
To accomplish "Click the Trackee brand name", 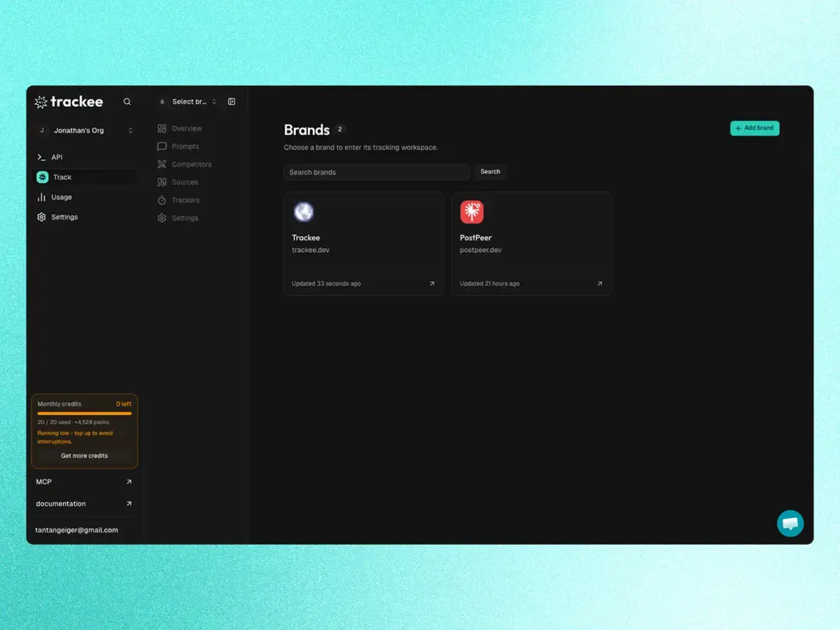I will [306, 238].
